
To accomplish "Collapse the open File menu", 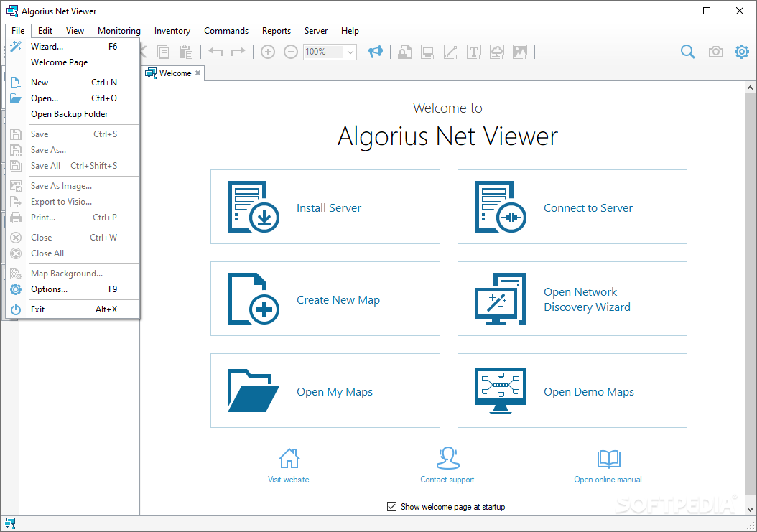I will (19, 30).
